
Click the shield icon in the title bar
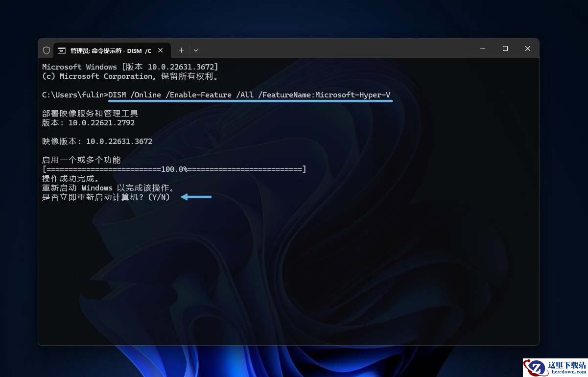pyautogui.click(x=47, y=50)
